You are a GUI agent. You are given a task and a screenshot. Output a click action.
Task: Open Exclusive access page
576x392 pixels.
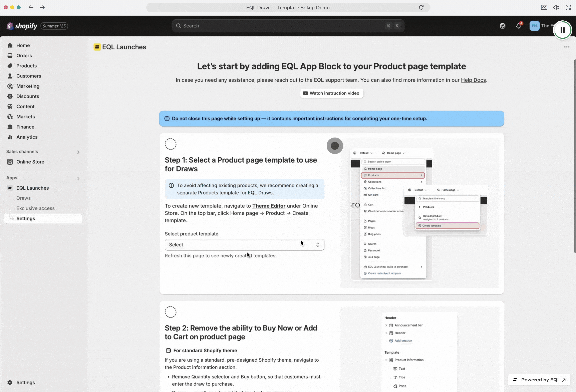pos(35,208)
